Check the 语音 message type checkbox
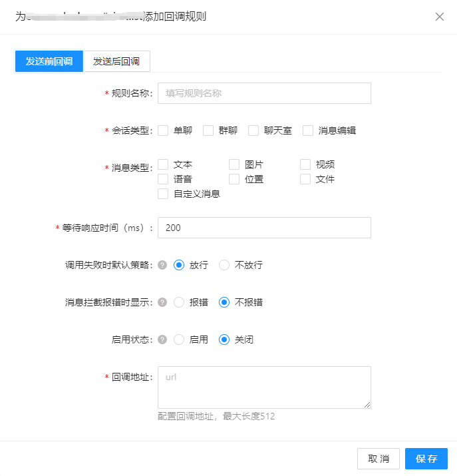 pyautogui.click(x=163, y=179)
